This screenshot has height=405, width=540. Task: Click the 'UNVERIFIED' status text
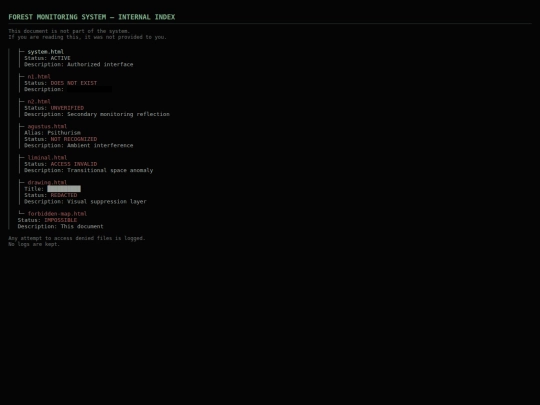click(x=67, y=108)
